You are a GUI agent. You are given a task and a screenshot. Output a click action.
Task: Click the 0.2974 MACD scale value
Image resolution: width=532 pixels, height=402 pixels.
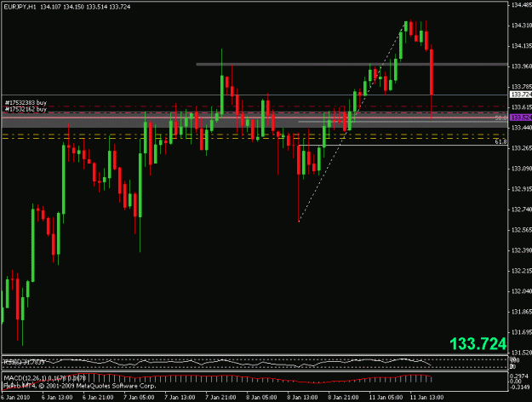[x=519, y=376]
